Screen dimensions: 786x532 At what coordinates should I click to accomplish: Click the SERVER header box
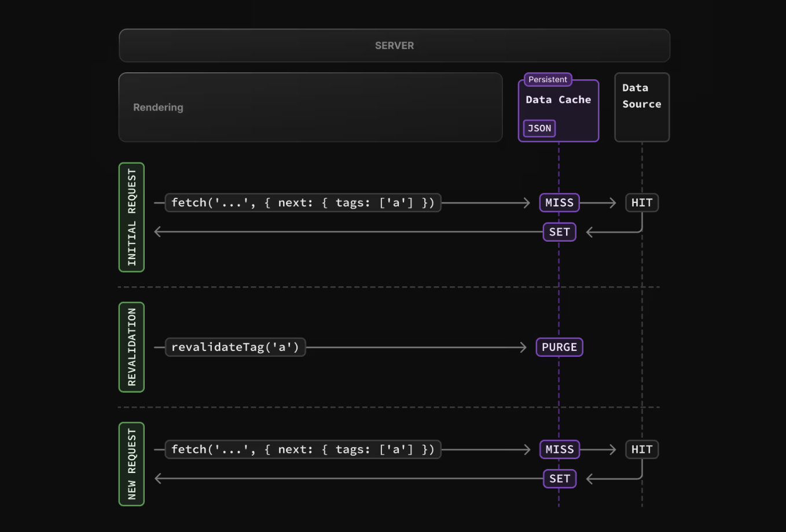(x=394, y=46)
